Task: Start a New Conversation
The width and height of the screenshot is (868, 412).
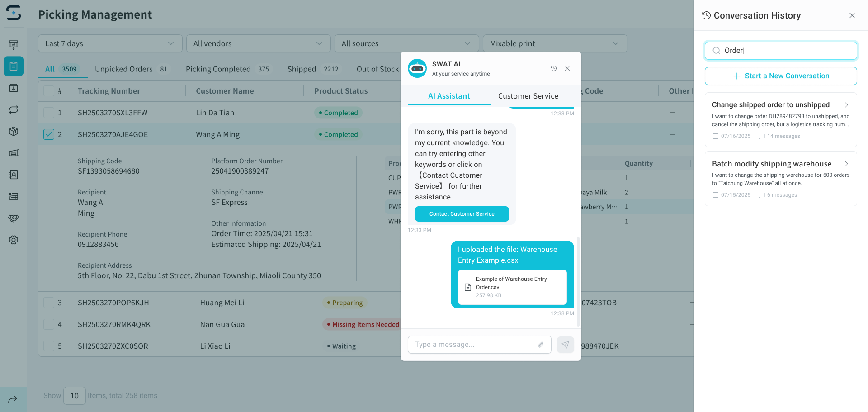Action: click(x=781, y=76)
